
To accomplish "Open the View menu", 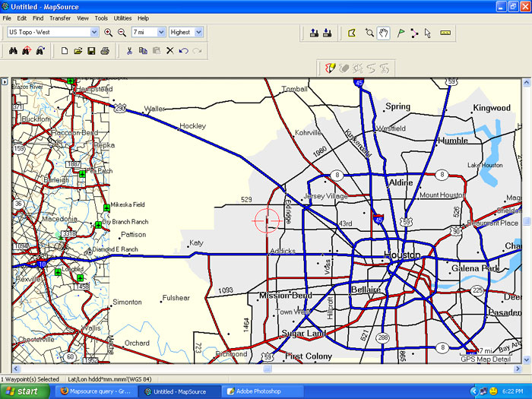I will [82, 18].
